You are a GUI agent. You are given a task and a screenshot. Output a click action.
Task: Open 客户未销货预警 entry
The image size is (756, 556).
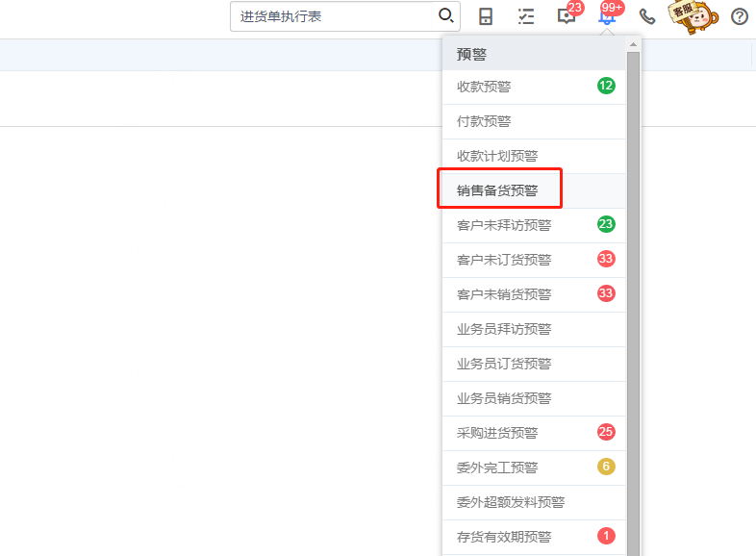[x=534, y=295]
